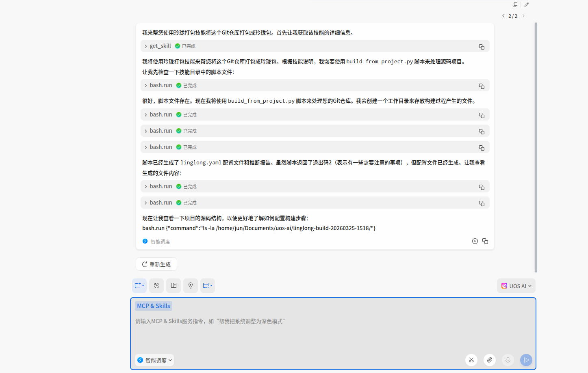Copy the get_skill tool call output
The image size is (588, 373).
tap(482, 47)
